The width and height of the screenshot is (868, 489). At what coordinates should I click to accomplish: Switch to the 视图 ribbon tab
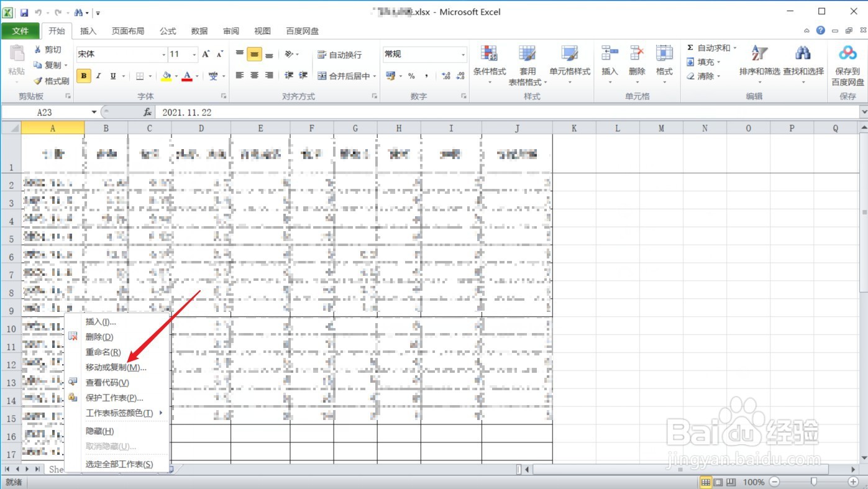click(x=263, y=31)
